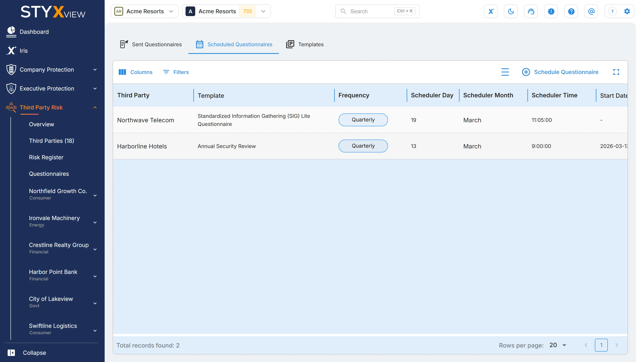Select Scheduled Questionnaires tab

point(234,44)
